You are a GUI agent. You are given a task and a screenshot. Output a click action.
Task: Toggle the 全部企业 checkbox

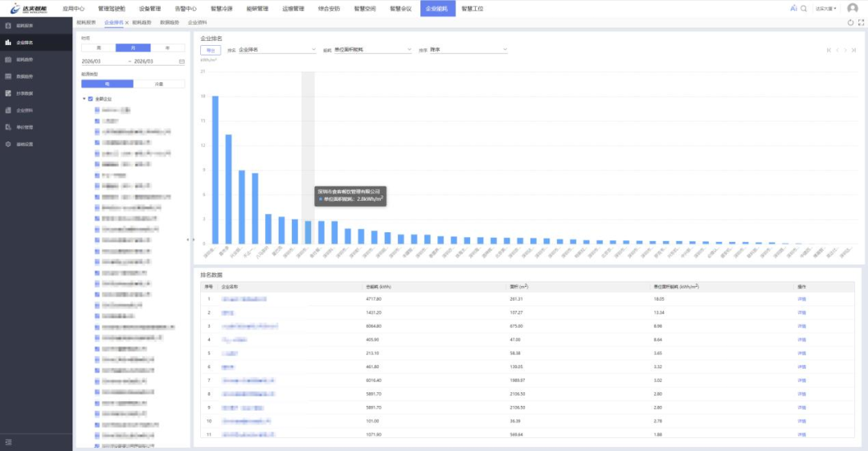90,99
